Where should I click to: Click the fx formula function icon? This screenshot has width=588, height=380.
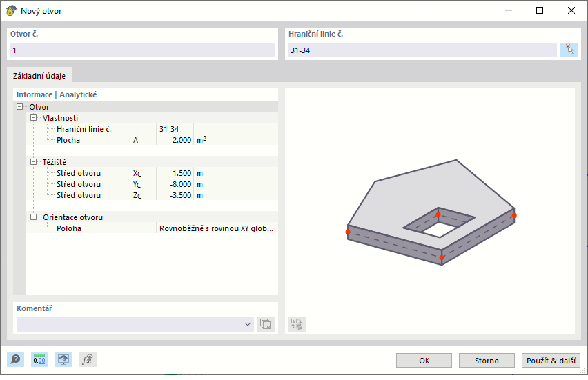88,360
